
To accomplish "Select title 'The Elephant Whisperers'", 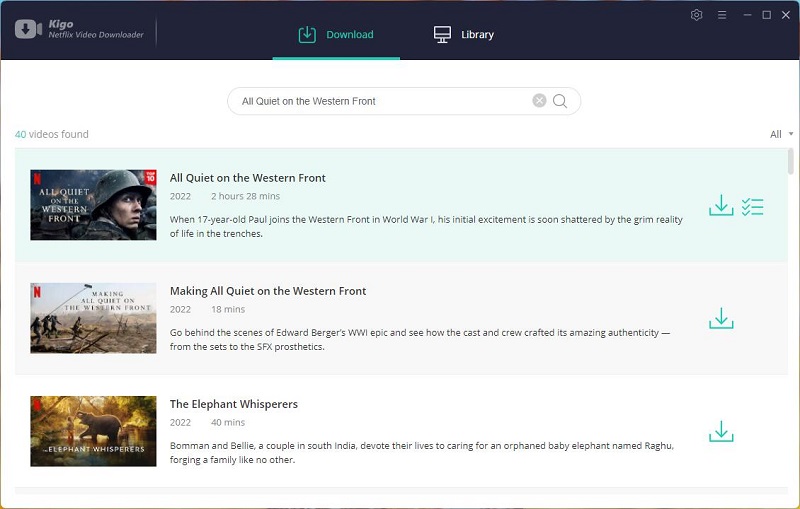I will pyautogui.click(x=234, y=404).
